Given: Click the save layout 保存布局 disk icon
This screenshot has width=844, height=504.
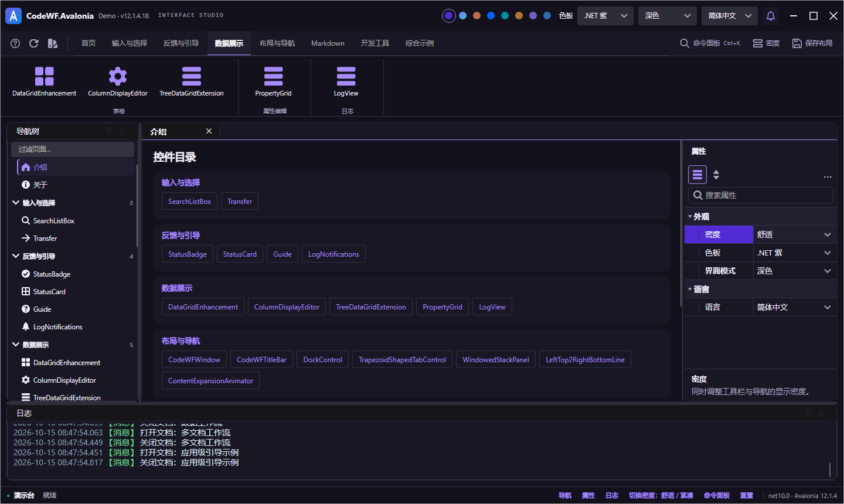Looking at the screenshot, I should pos(797,43).
